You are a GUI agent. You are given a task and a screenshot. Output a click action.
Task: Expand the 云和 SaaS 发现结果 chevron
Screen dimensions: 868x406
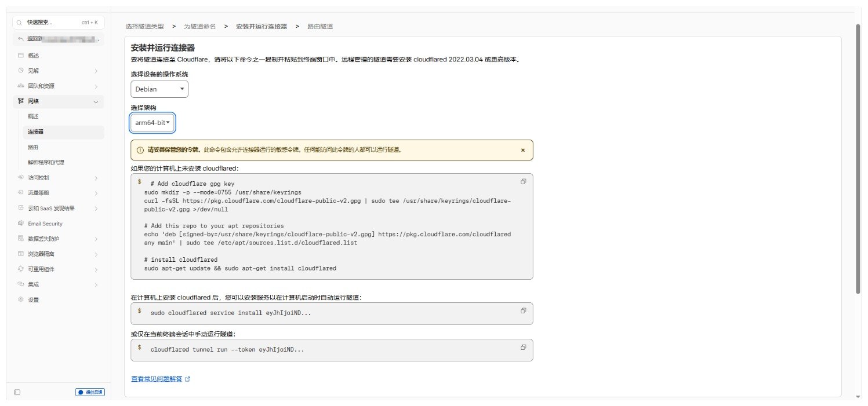coord(96,209)
